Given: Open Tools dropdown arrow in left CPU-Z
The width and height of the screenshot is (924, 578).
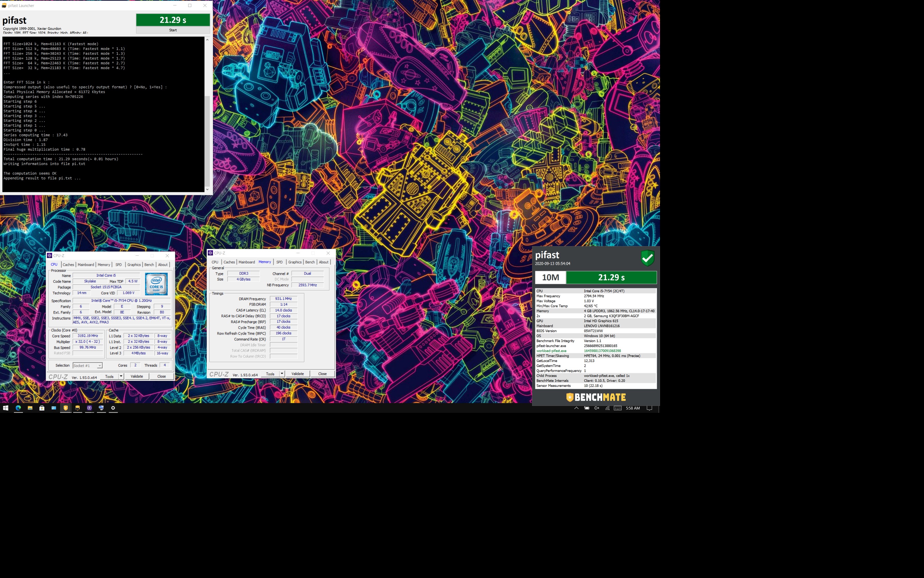Looking at the screenshot, I should pyautogui.click(x=121, y=376).
